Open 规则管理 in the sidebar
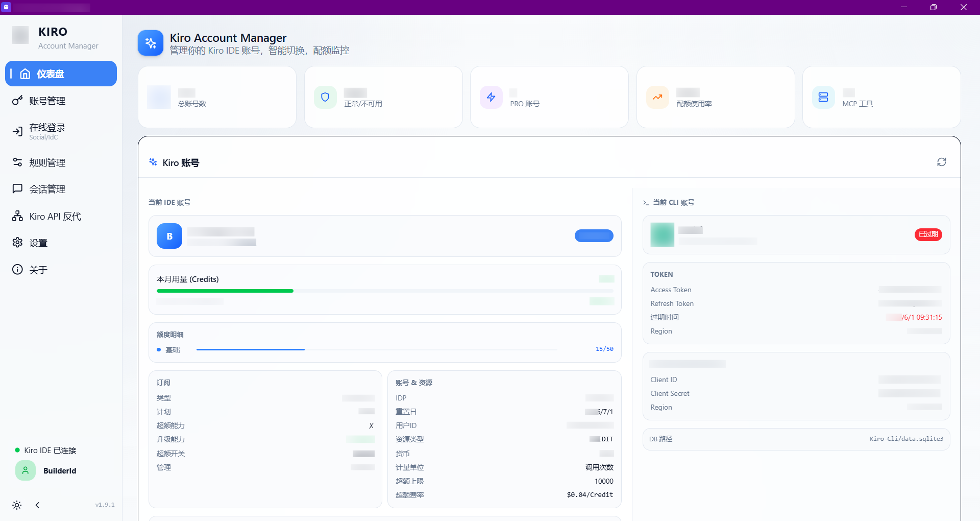The width and height of the screenshot is (980, 521). pyautogui.click(x=61, y=162)
